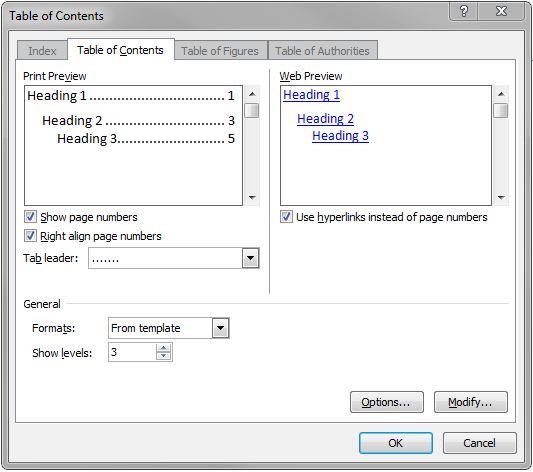Close the Table of Contents dialog
The image size is (533, 472).
pyautogui.click(x=501, y=12)
